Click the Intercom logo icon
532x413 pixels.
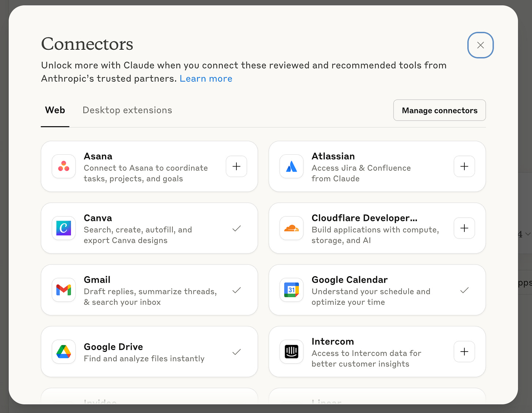292,352
